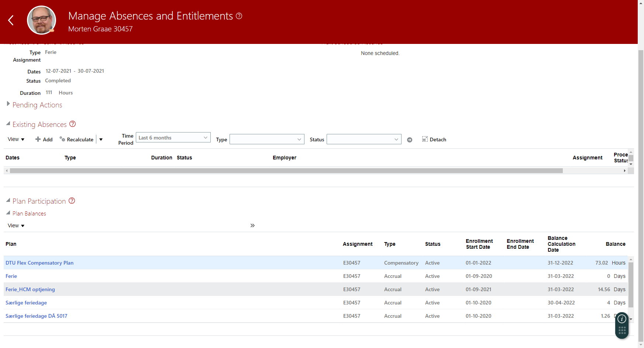Image resolution: width=644 pixels, height=348 pixels.
Task: Expand the Pending Actions section
Action: click(x=8, y=104)
